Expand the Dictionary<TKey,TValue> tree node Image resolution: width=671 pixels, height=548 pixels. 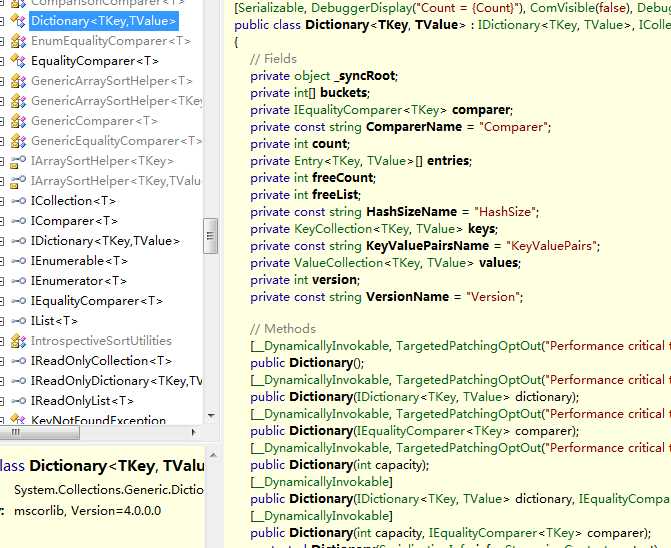click(x=2, y=21)
